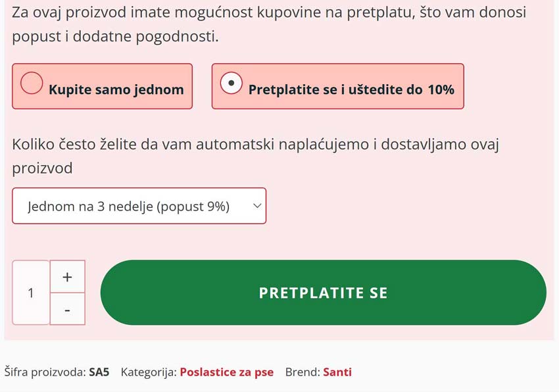Click the chevron arrow on frequency selector

[x=257, y=206]
